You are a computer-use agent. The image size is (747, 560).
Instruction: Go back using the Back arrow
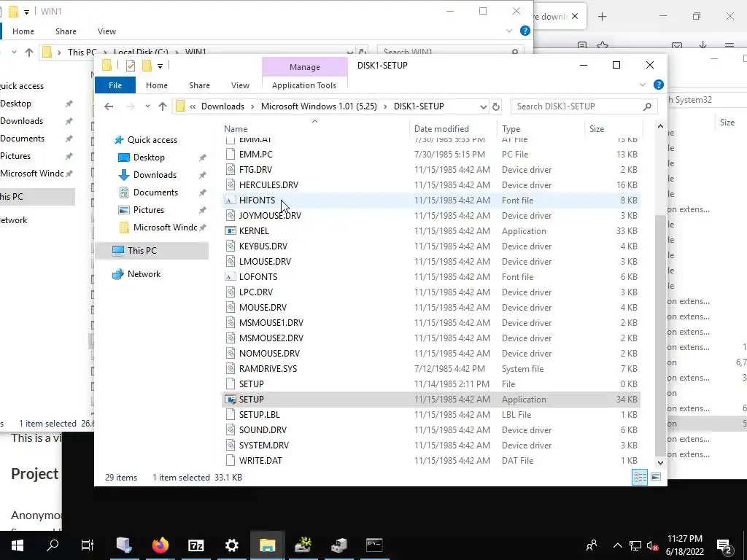pyautogui.click(x=109, y=106)
